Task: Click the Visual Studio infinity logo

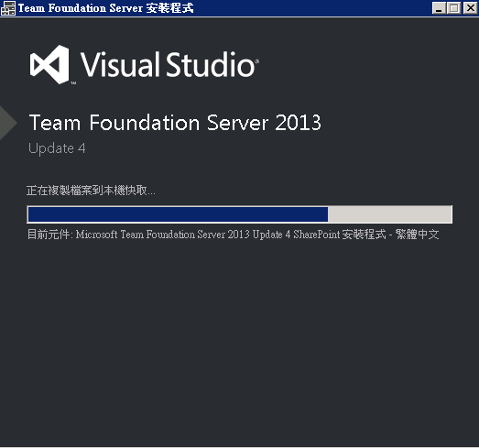Action: click(49, 64)
